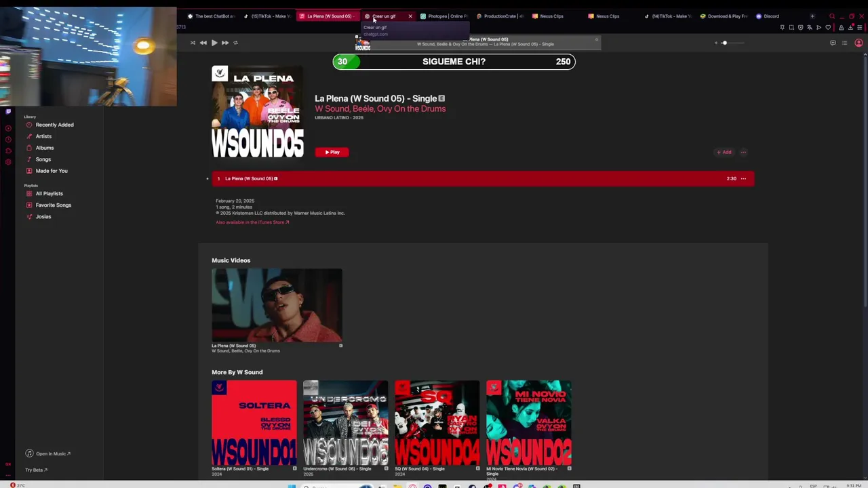This screenshot has height=488, width=868.
Task: Open the Josias playlist
Action: coord(43,217)
